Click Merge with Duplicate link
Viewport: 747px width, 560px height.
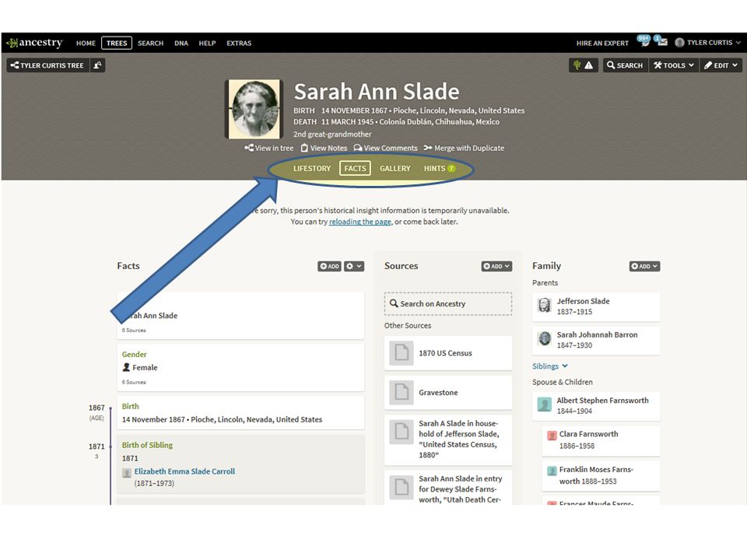tap(464, 148)
